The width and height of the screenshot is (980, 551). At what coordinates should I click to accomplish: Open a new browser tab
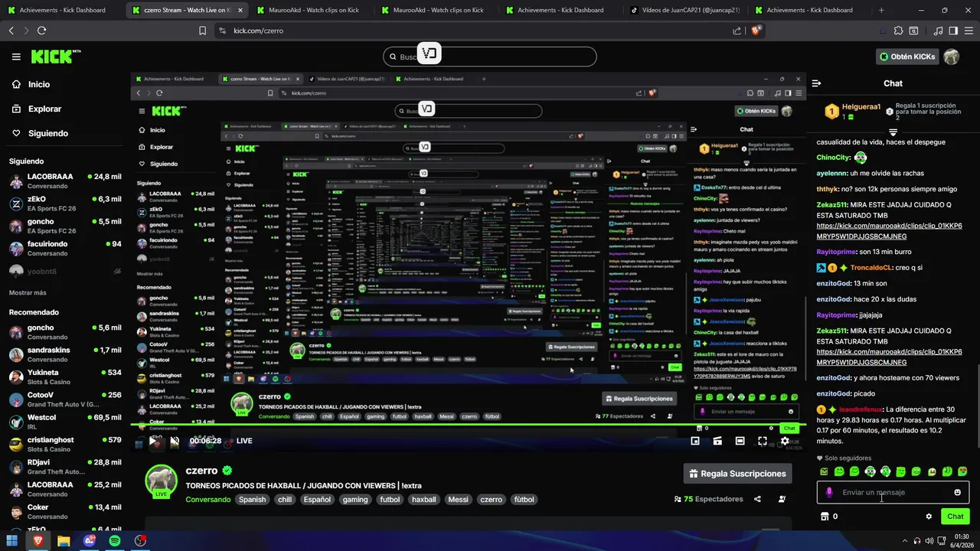click(881, 10)
